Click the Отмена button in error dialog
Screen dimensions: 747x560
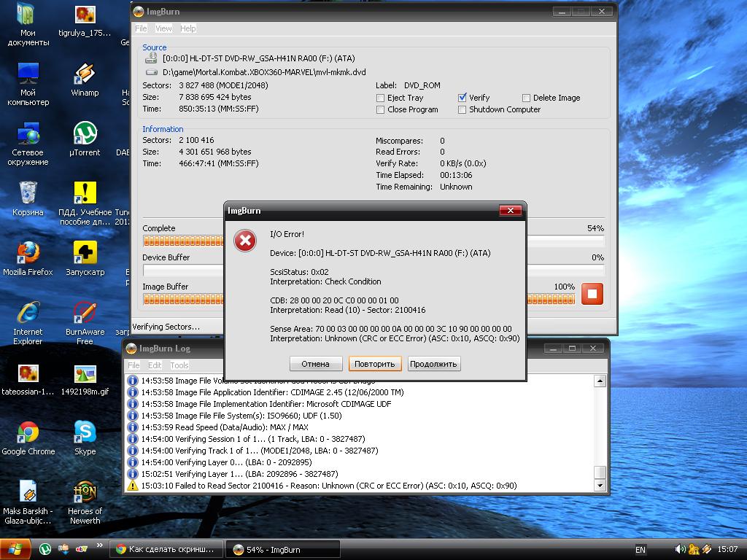(315, 364)
